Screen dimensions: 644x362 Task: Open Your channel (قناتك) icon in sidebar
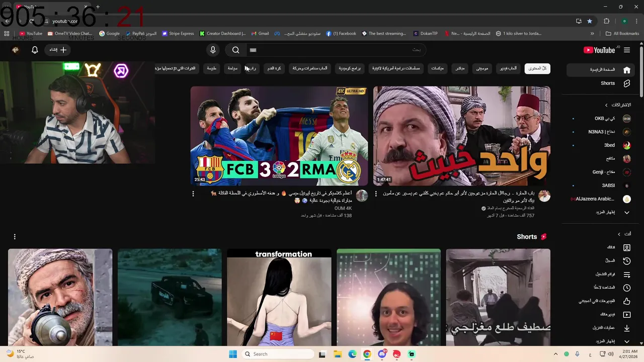(627, 247)
